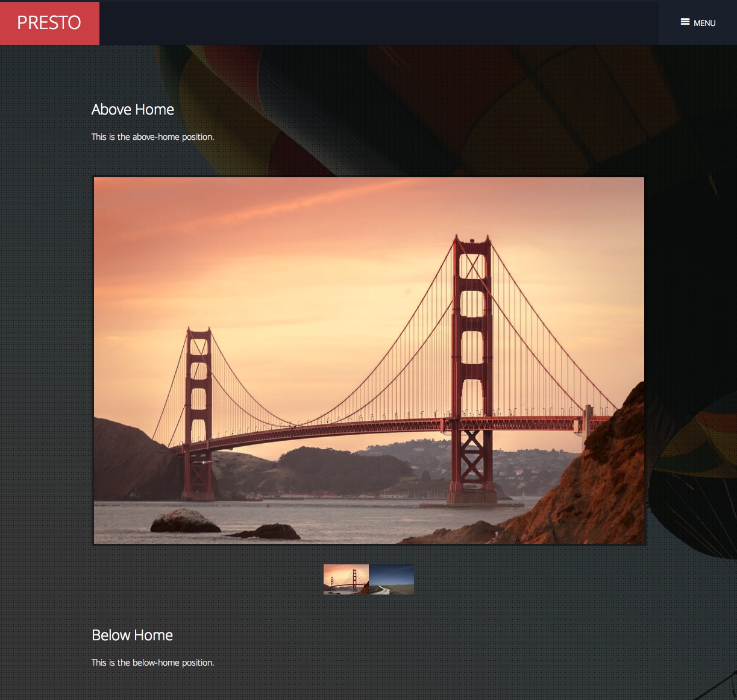The image size is (737, 700).
Task: Click the 'Below Home' heading
Action: point(132,635)
